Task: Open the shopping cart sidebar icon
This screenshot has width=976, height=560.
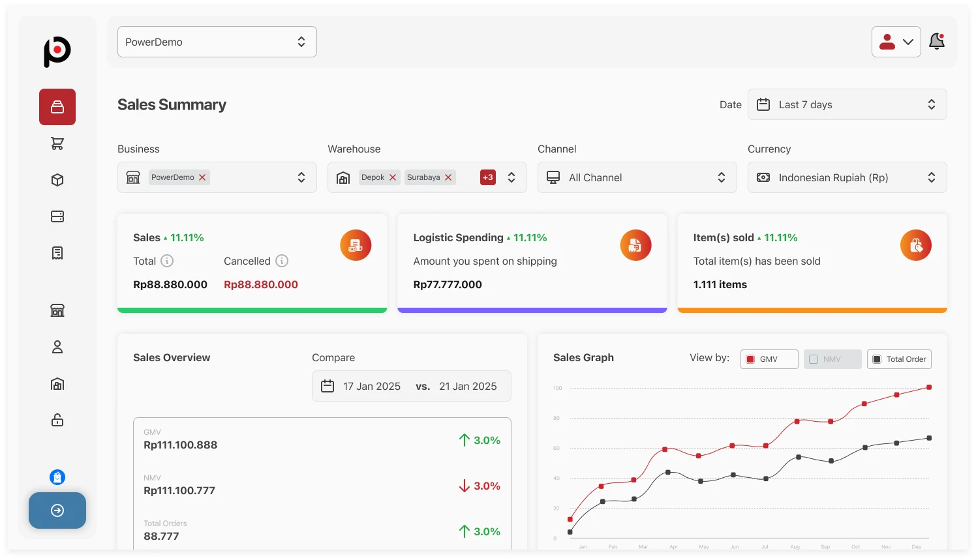Action: pos(57,143)
